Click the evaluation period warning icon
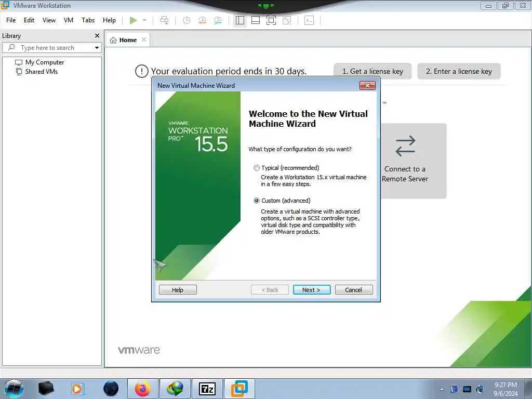This screenshot has height=399, width=532. pyautogui.click(x=141, y=71)
